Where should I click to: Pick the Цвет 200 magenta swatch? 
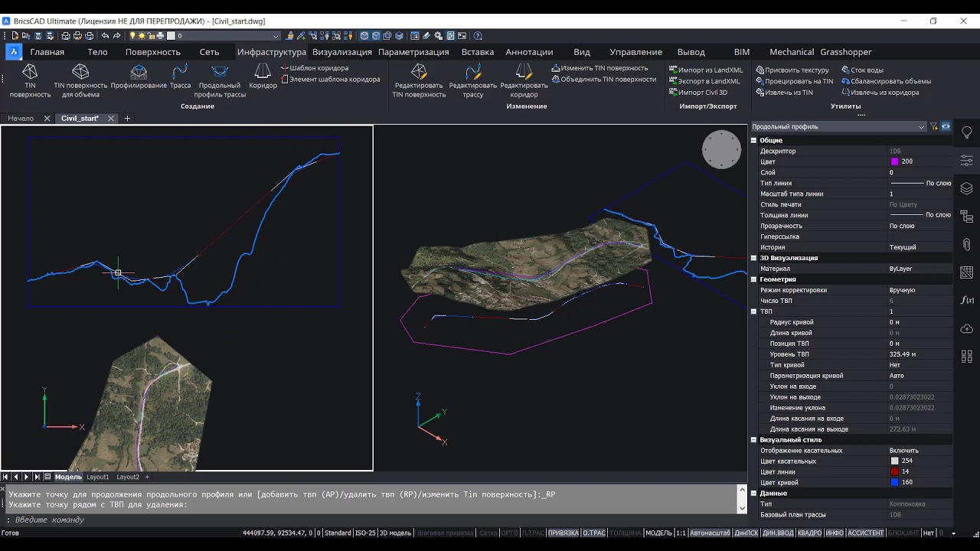coord(894,161)
